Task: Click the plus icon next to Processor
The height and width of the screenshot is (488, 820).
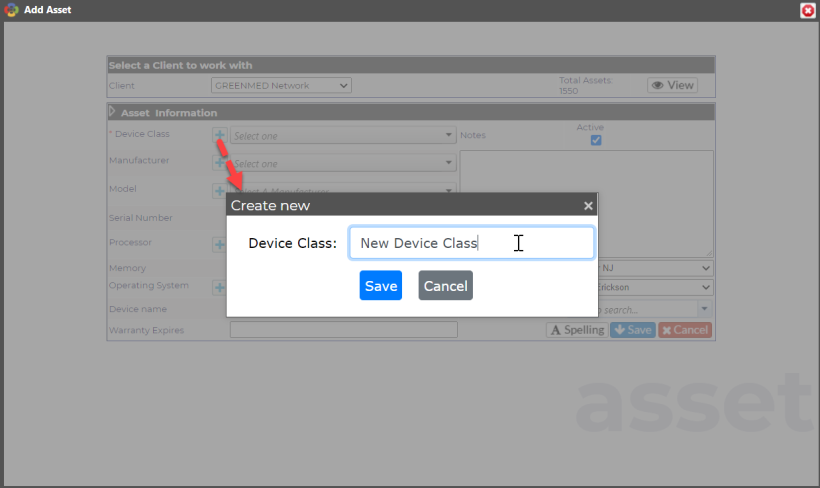Action: (220, 244)
